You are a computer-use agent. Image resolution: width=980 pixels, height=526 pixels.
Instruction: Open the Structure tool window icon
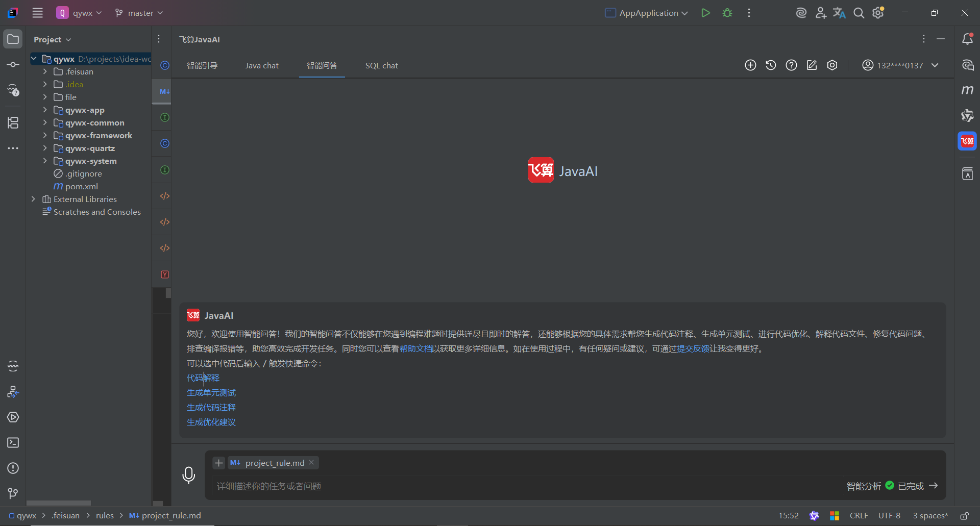(13, 122)
